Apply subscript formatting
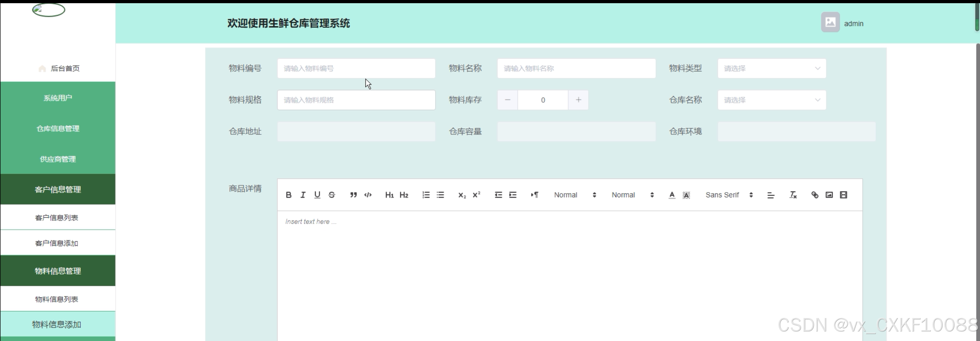Image resolution: width=980 pixels, height=341 pixels. 462,195
